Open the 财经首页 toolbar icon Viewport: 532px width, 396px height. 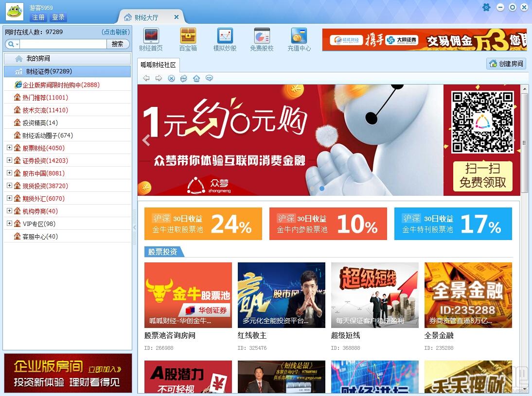(x=151, y=40)
